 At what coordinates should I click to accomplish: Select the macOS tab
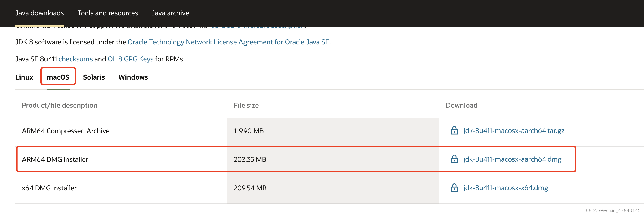click(x=58, y=77)
